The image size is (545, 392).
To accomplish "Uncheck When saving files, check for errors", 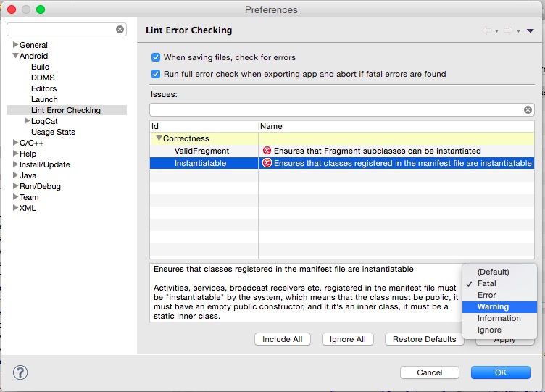I will click(156, 57).
